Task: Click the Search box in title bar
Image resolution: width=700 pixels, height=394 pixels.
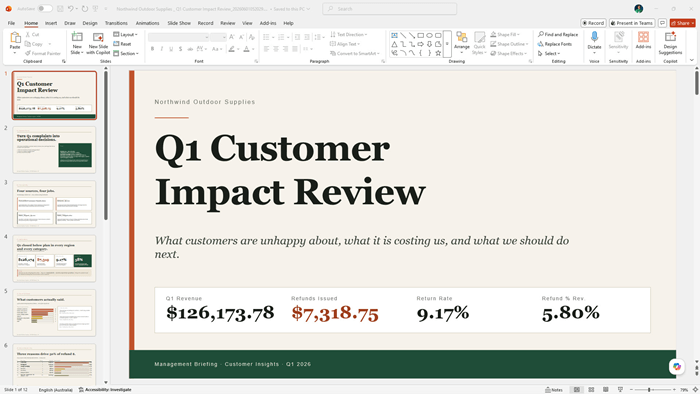Action: [389, 8]
